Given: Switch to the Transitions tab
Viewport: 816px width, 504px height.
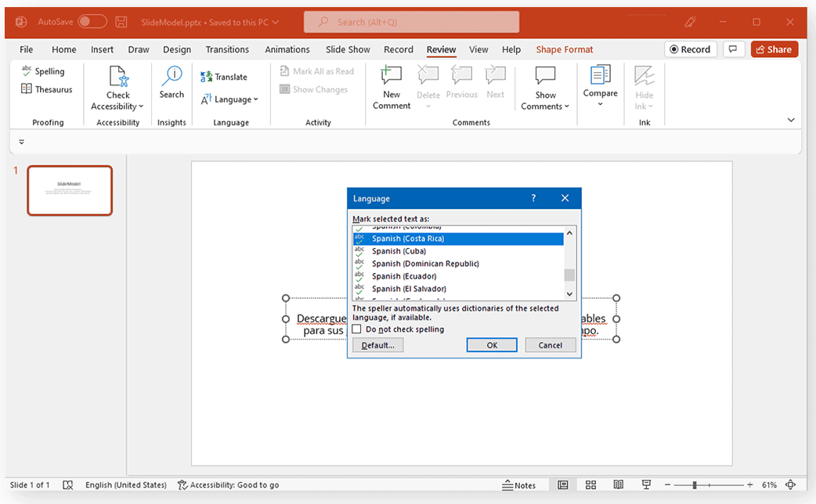Looking at the screenshot, I should click(x=227, y=49).
